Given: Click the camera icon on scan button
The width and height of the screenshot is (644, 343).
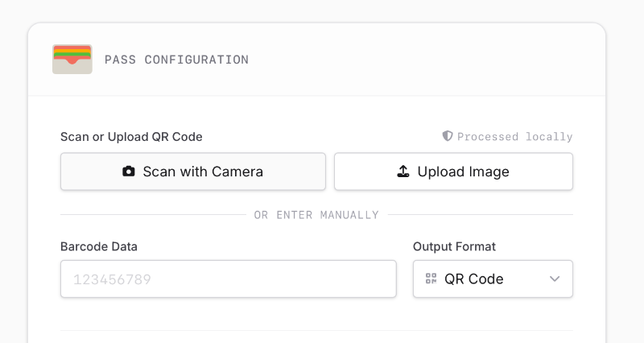Looking at the screenshot, I should click(x=129, y=171).
